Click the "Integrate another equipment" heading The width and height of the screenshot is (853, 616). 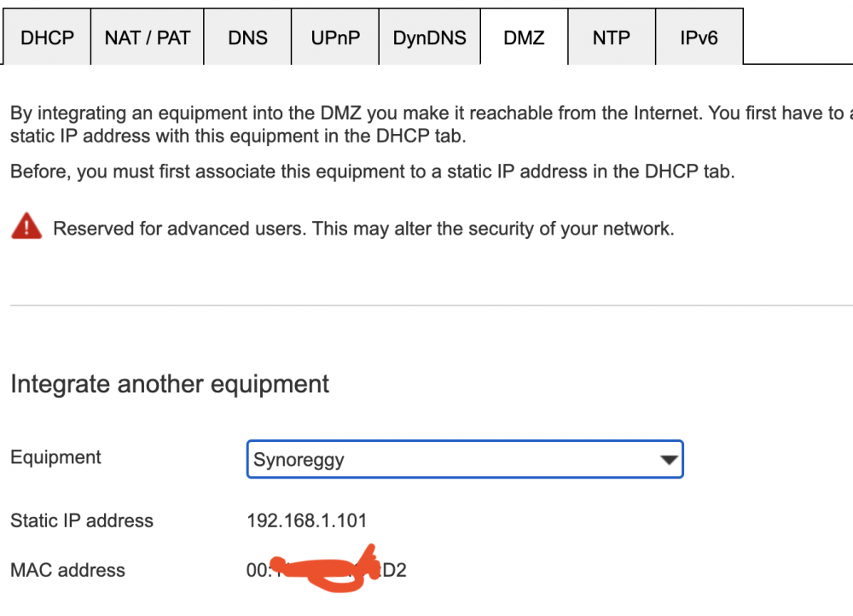(170, 384)
